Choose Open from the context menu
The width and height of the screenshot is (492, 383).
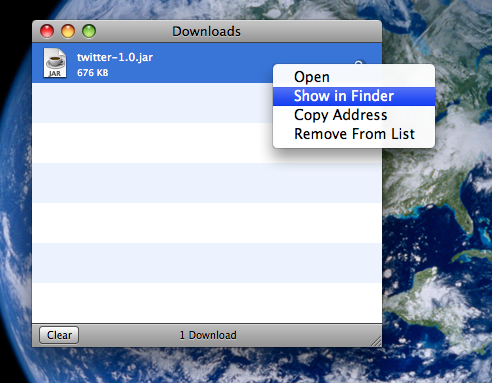tap(354, 77)
